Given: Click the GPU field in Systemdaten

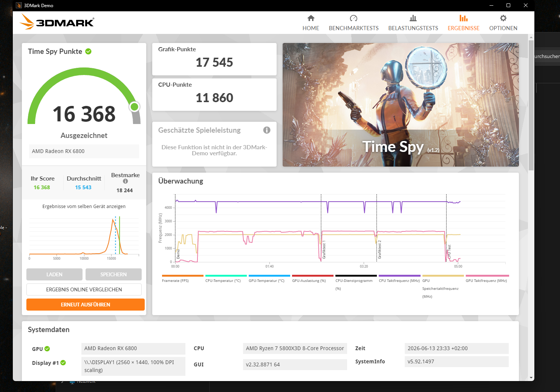Looking at the screenshot, I should point(133,349).
